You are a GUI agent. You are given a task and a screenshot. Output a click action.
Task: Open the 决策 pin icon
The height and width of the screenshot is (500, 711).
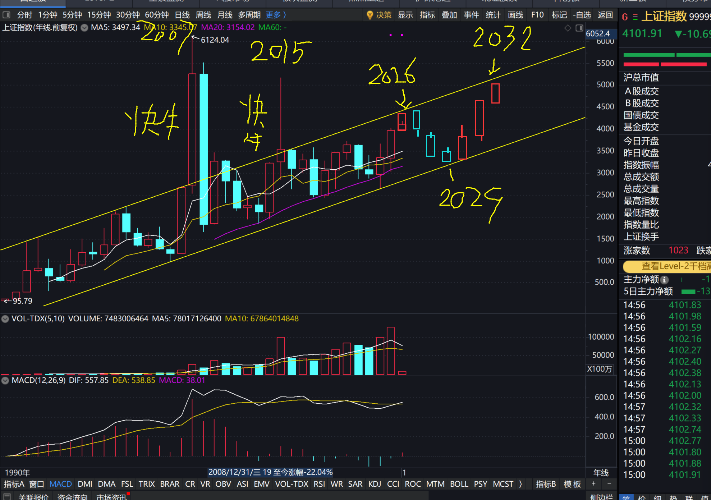[x=370, y=15]
